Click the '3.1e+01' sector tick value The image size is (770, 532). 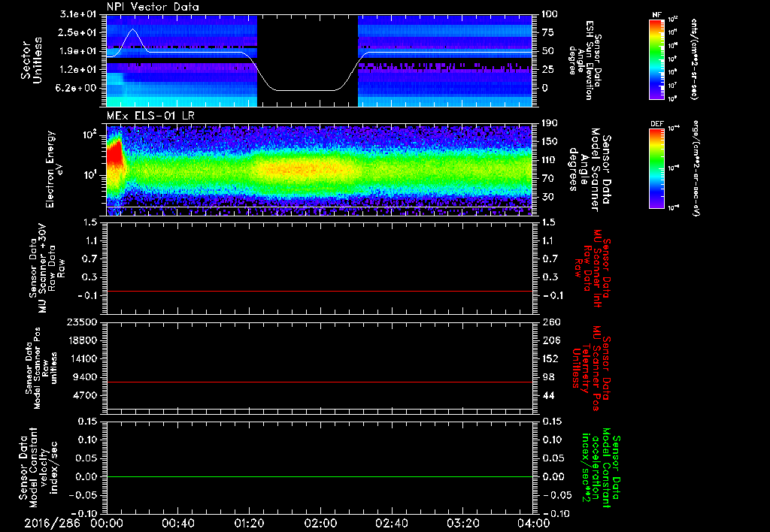pos(78,14)
